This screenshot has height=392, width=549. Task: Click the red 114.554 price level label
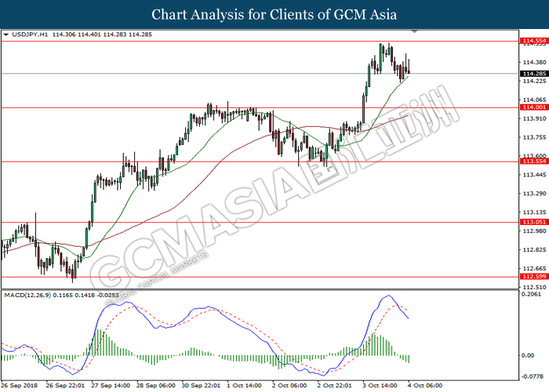(534, 41)
